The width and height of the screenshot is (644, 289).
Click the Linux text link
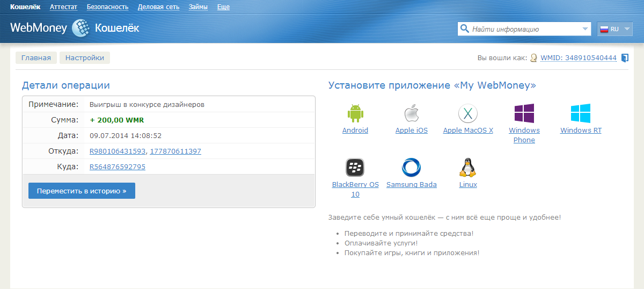click(468, 185)
